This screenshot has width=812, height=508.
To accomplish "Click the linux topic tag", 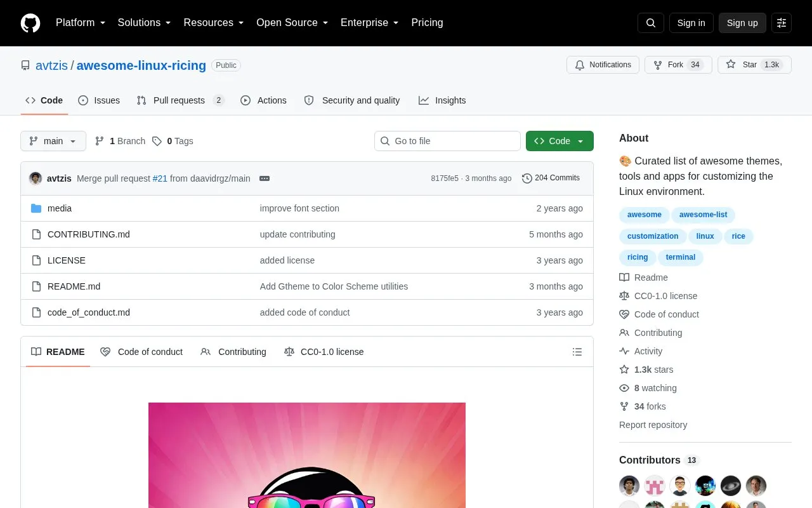I will tap(705, 236).
